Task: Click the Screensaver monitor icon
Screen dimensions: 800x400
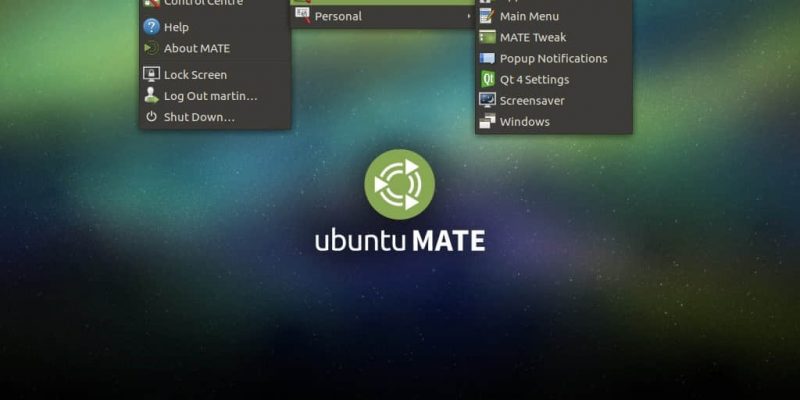Action: 487,100
